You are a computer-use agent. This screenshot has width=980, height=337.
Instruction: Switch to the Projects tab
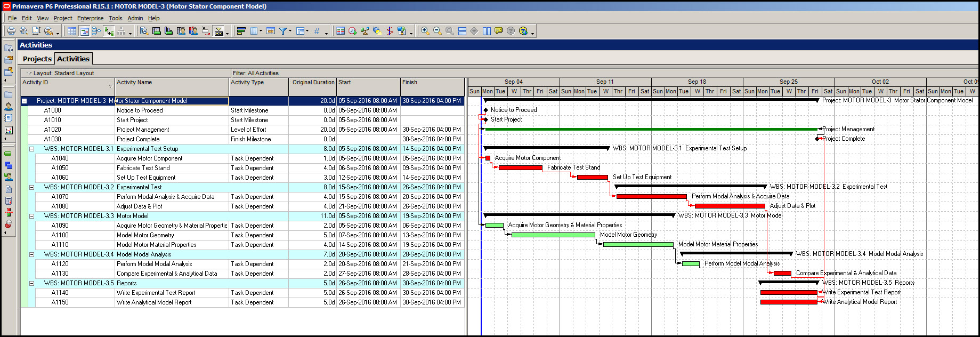pyautogui.click(x=37, y=59)
